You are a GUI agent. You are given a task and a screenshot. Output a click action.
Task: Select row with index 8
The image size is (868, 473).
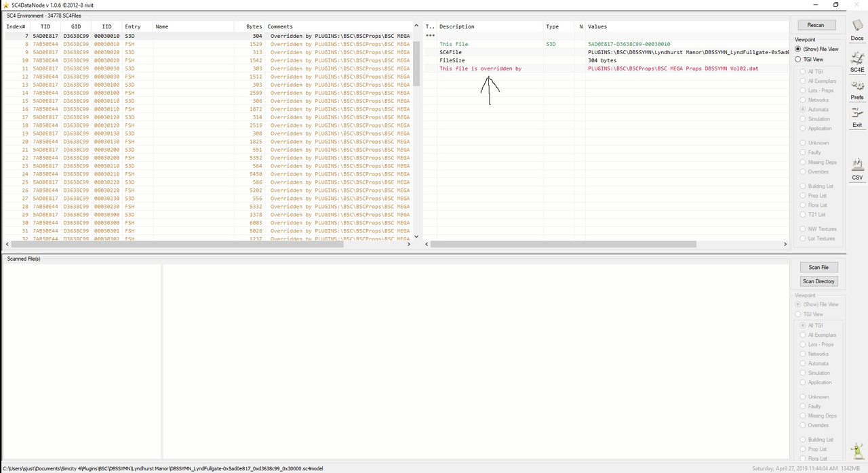tap(208, 44)
